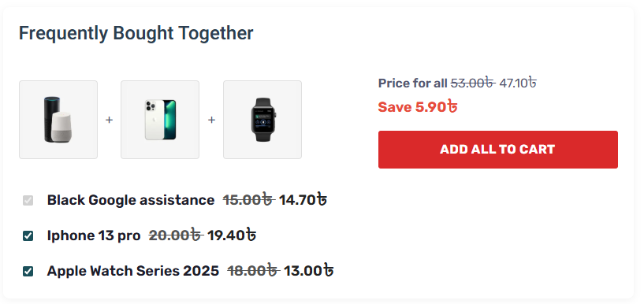Open the Black Google assistance product link

click(x=131, y=200)
